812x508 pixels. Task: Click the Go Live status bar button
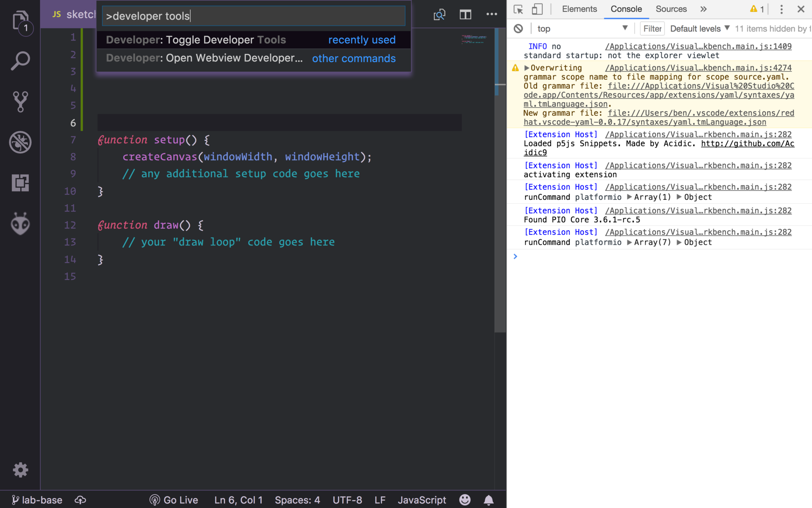(x=173, y=500)
